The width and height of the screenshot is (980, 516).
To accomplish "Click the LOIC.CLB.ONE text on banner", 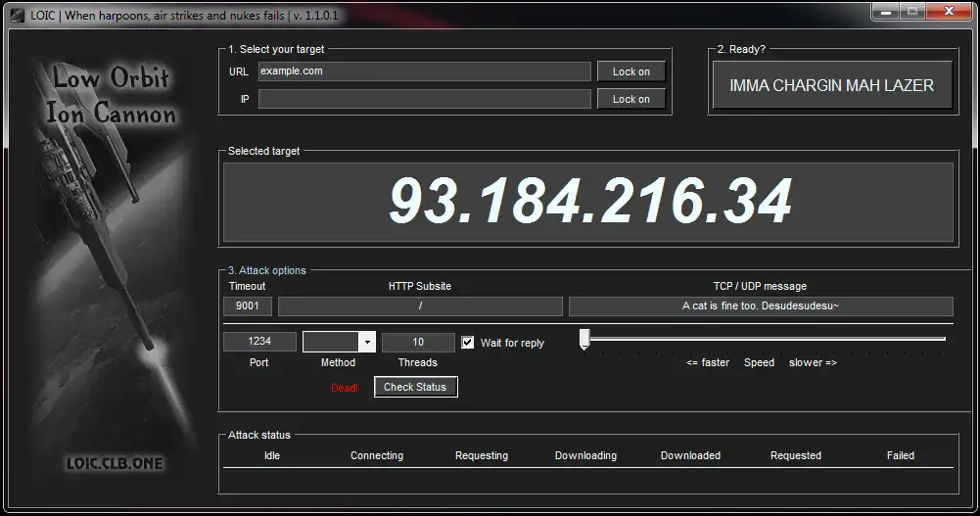I will click(115, 463).
